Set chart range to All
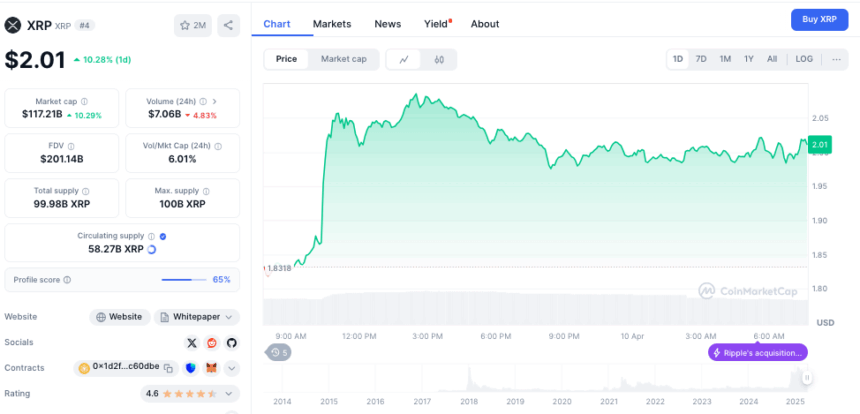This screenshot has height=414, width=860. 772,59
